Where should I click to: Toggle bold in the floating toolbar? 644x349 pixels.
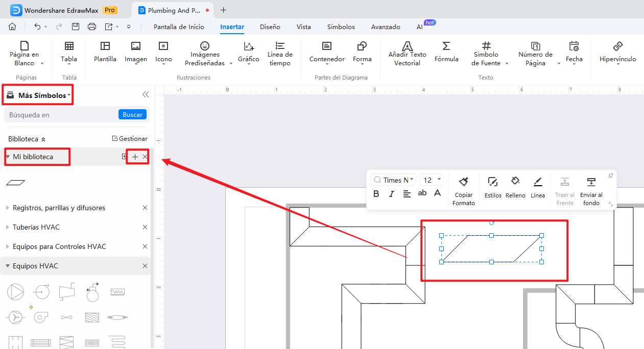[376, 193]
